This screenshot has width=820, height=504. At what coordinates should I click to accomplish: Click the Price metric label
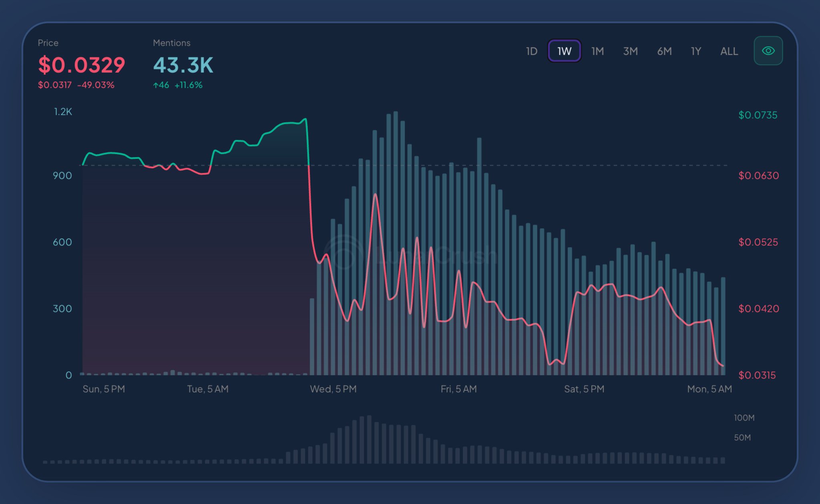pos(48,43)
